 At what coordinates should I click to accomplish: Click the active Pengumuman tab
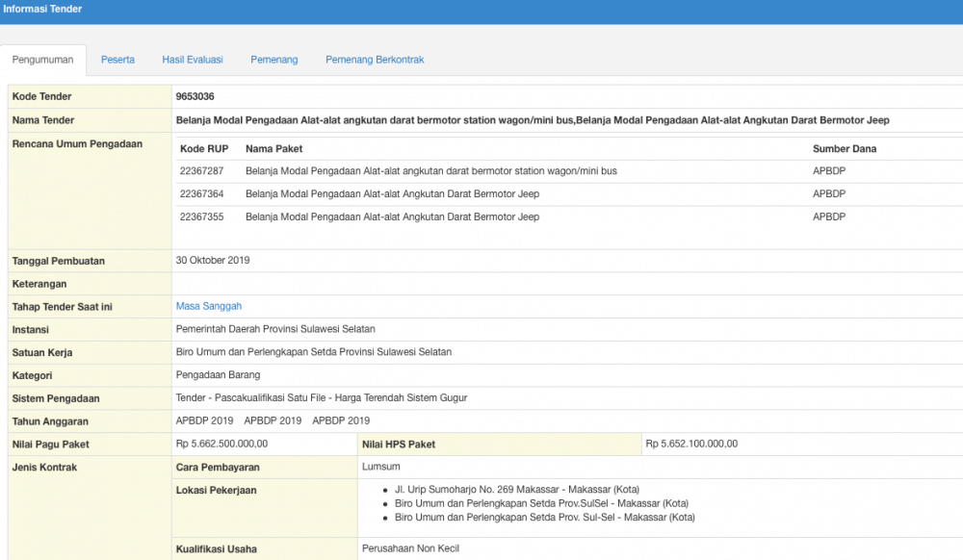(42, 60)
